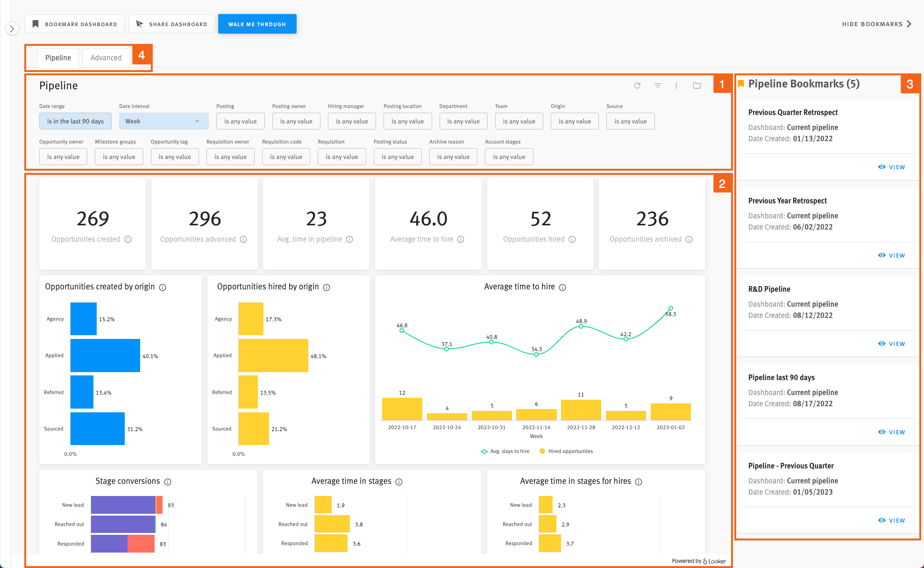
Task: View the Pipeline - Previous Quarter bookmark
Action: tap(892, 520)
